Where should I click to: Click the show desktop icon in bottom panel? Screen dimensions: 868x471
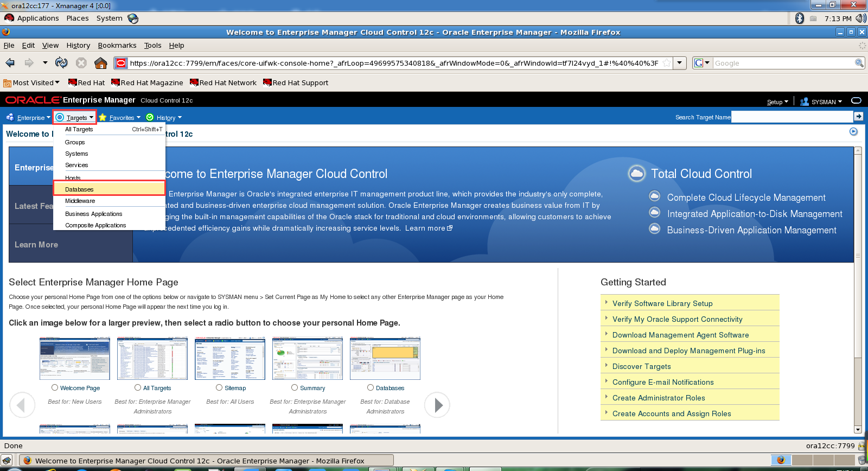pyautogui.click(x=7, y=461)
